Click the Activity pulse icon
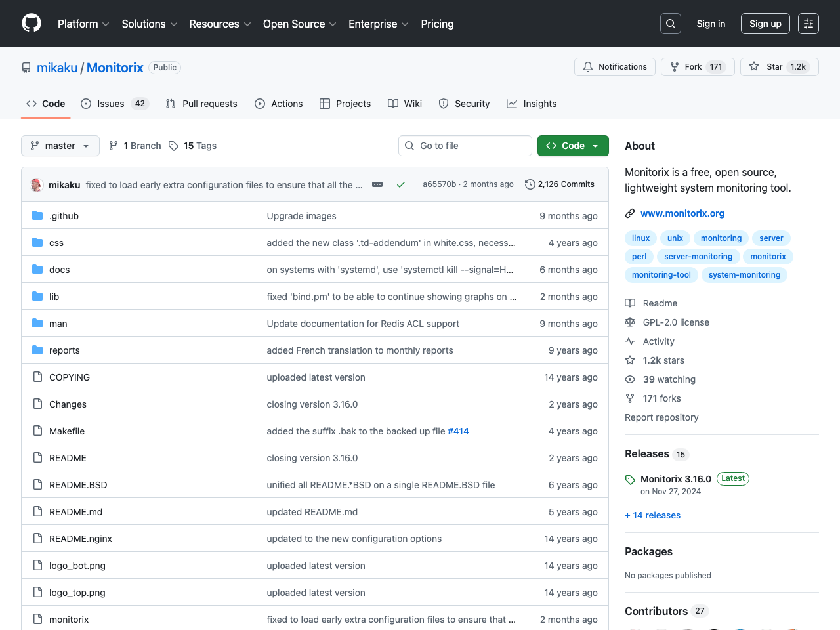The height and width of the screenshot is (630, 840). pyautogui.click(x=630, y=341)
